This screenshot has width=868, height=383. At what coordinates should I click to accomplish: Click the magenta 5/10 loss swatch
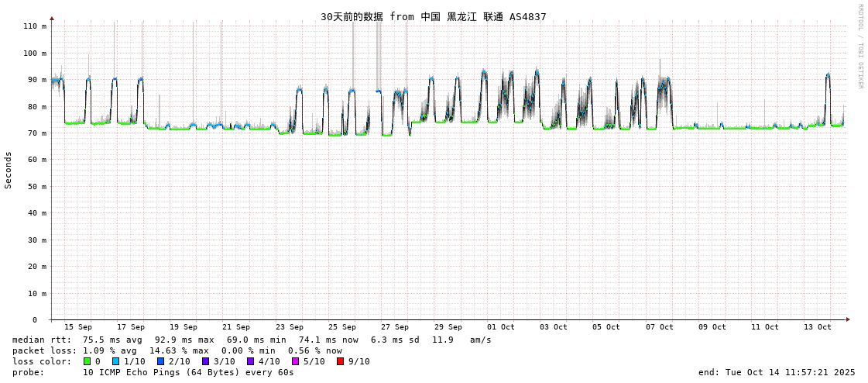click(296, 361)
